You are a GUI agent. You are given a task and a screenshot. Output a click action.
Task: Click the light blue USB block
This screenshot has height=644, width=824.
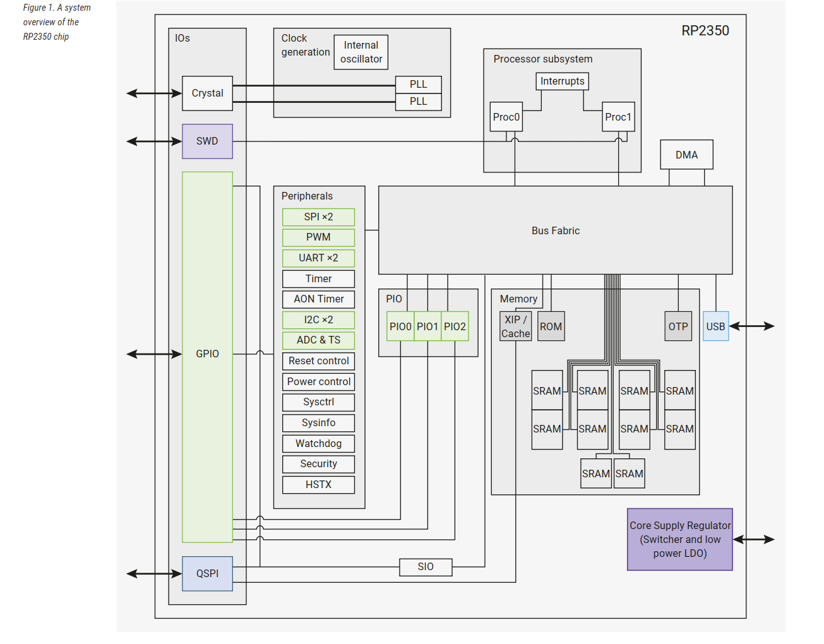(x=715, y=326)
